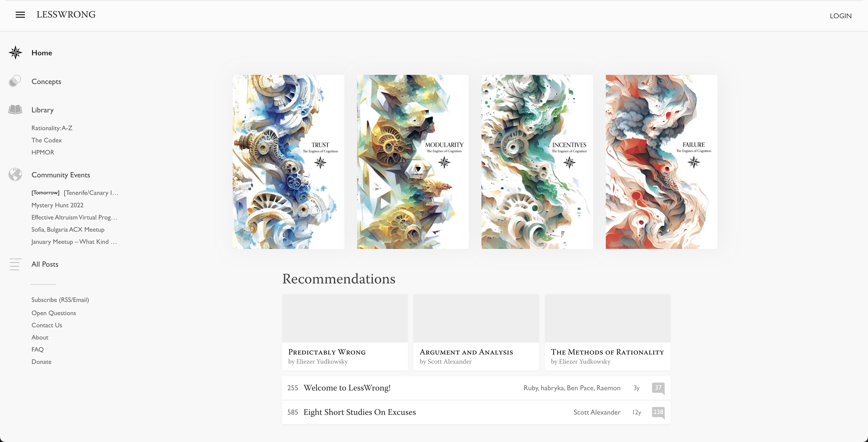Open the Trust book cover
This screenshot has height=442, width=868.
tap(288, 162)
